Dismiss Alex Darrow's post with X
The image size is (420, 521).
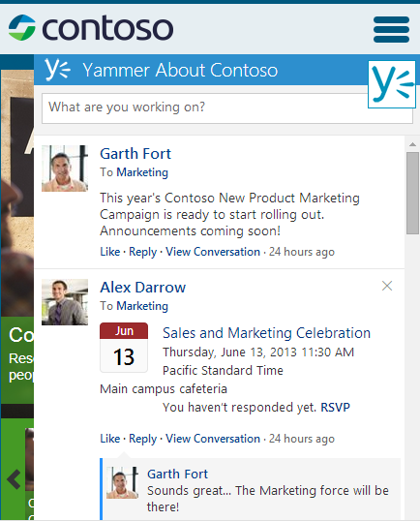point(387,286)
